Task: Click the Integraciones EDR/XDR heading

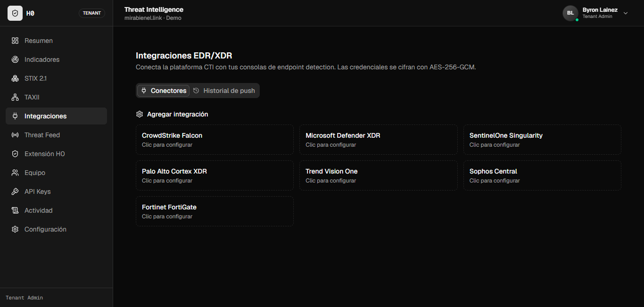Action: 184,56
